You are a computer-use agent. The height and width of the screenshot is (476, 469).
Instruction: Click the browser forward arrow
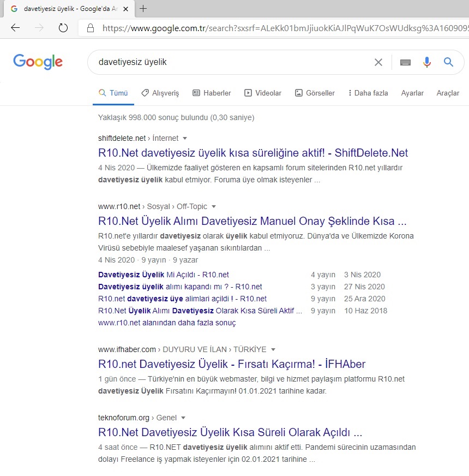(x=39, y=28)
